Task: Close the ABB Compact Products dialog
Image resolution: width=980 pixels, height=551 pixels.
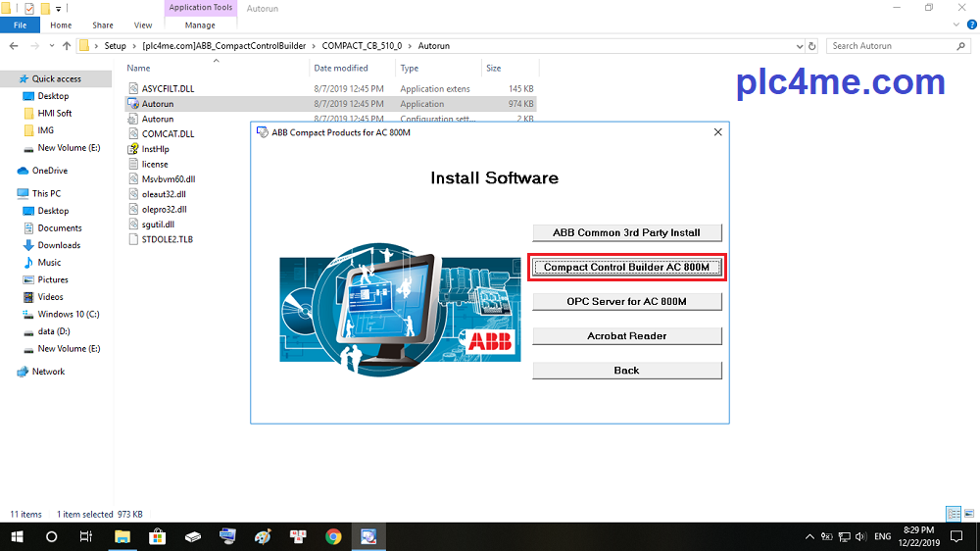Action: [718, 132]
